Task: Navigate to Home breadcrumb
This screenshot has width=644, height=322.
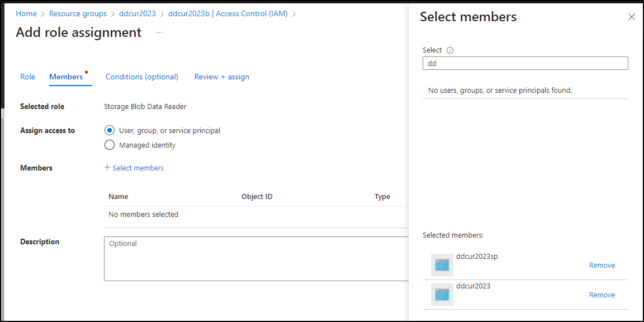Action: coord(26,13)
